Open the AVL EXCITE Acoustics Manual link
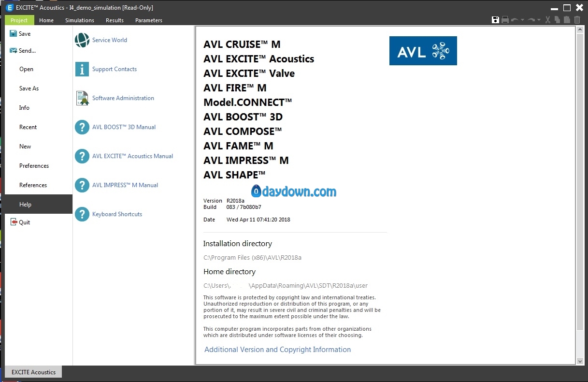Viewport: 588px width, 382px height. tap(133, 156)
